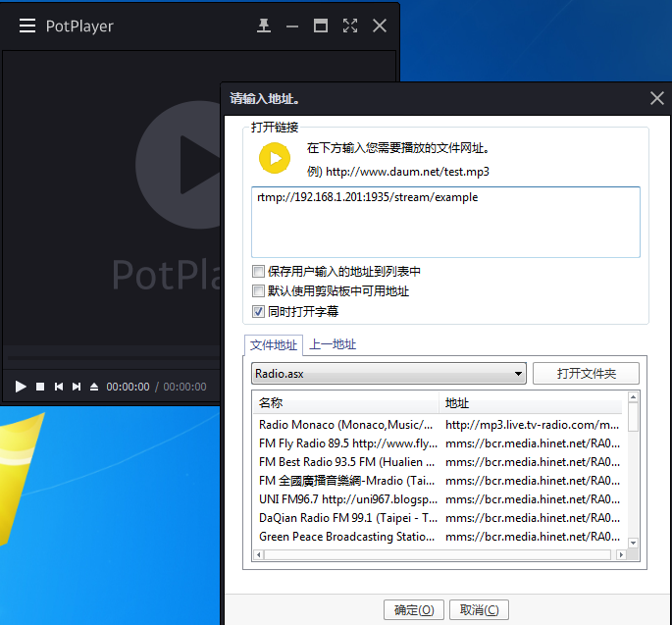Select the Radio Monaco list row

click(x=438, y=425)
